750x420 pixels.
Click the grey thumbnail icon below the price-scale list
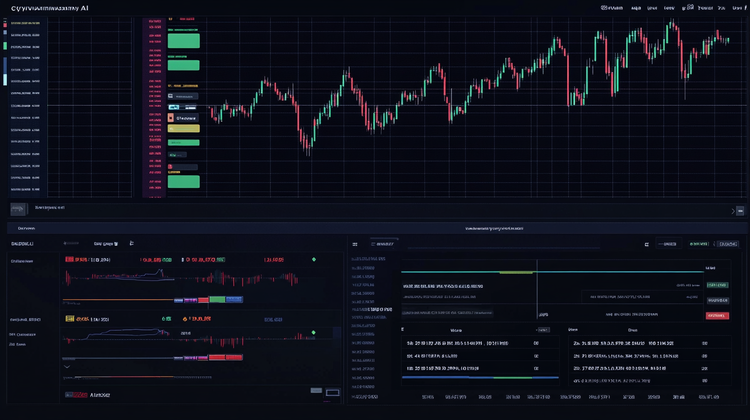click(x=18, y=209)
